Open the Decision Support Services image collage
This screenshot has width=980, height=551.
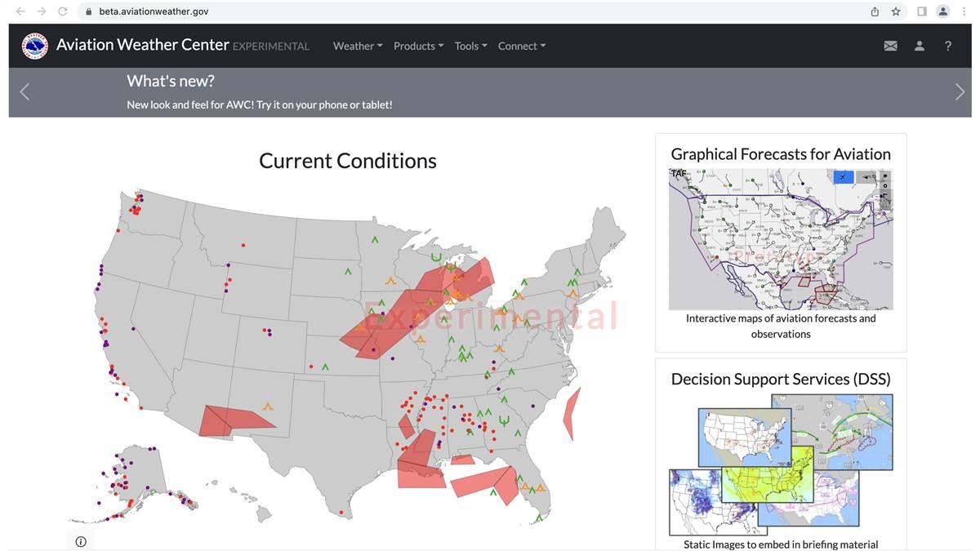click(781, 464)
